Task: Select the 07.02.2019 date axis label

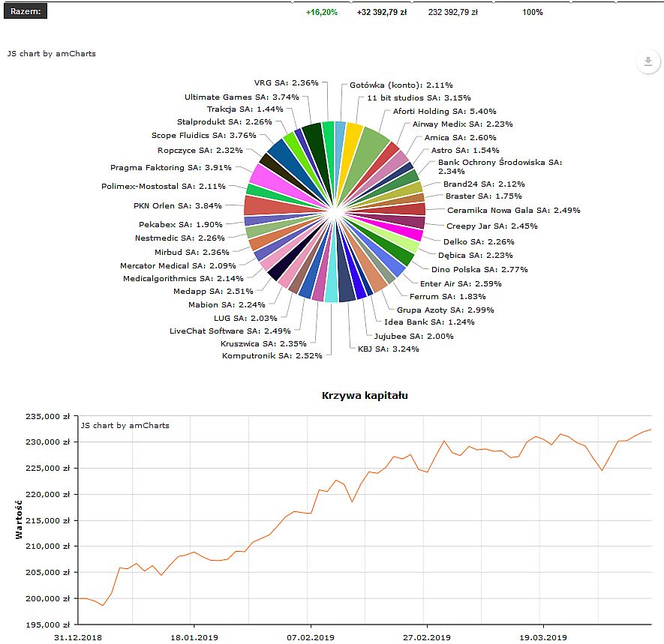Action: 311,638
